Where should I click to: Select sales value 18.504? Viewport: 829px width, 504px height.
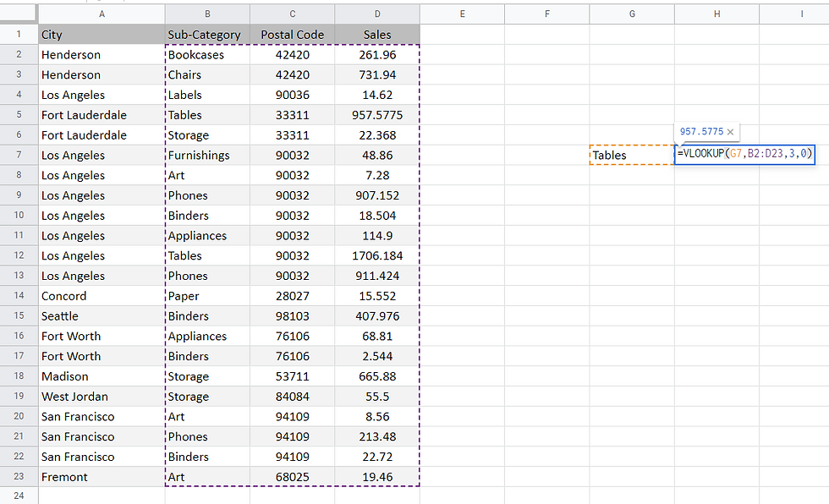[377, 216]
